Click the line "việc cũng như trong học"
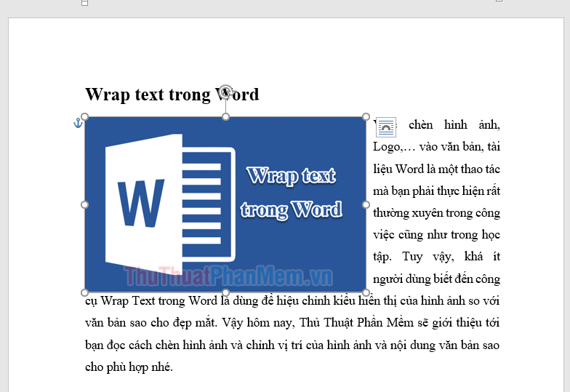Viewport: 570px width, 392px height. [436, 235]
